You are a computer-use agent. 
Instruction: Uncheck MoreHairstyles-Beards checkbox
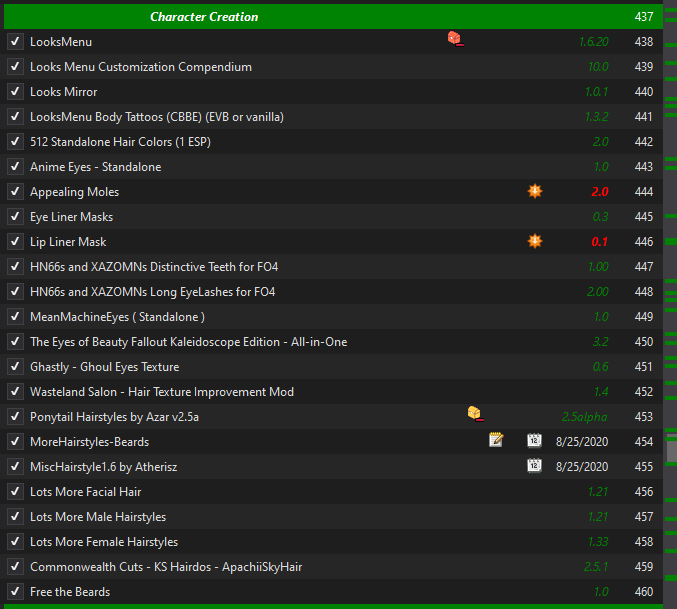coord(15,442)
